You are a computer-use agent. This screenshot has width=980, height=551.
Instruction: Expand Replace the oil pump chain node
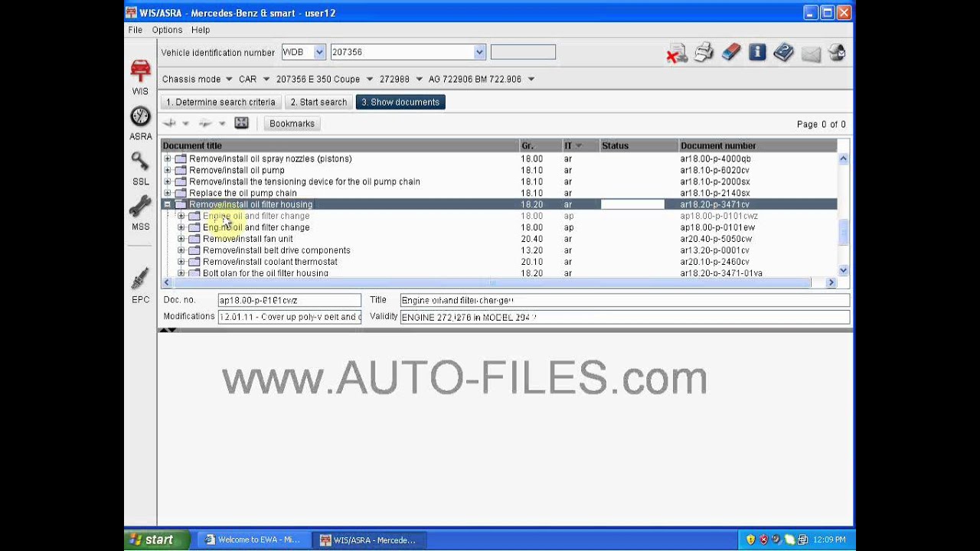click(168, 193)
